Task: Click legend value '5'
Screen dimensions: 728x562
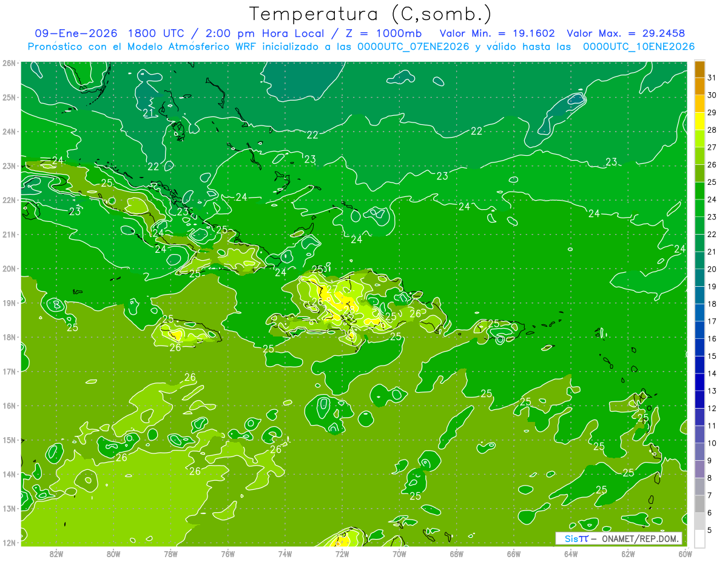Action: [x=710, y=530]
